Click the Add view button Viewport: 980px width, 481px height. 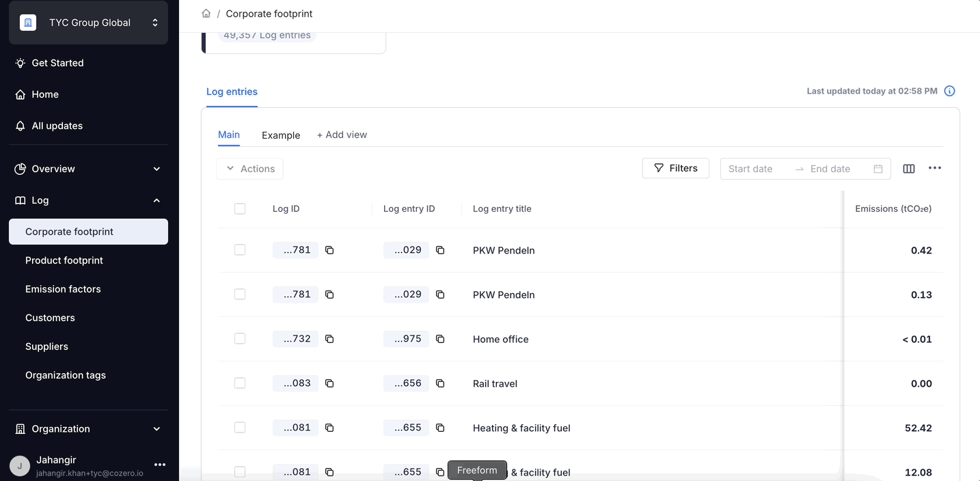click(342, 135)
